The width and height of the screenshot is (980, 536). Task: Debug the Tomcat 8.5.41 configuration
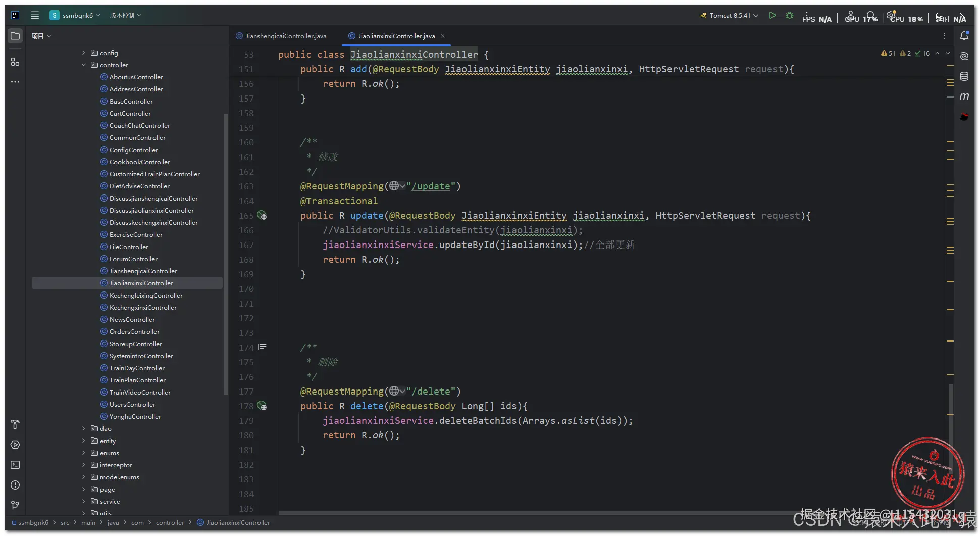tap(790, 15)
